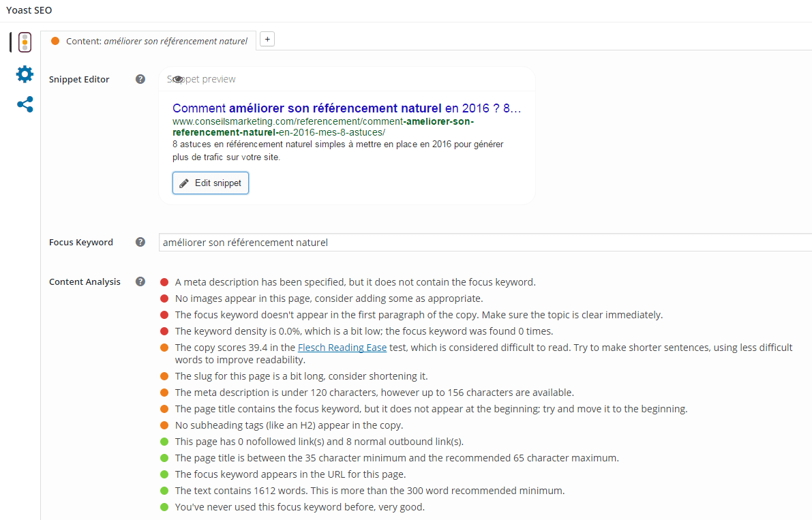Screen dimensions: 812x520
Task: Click the Focus Keyword input field
Action: 485,242
